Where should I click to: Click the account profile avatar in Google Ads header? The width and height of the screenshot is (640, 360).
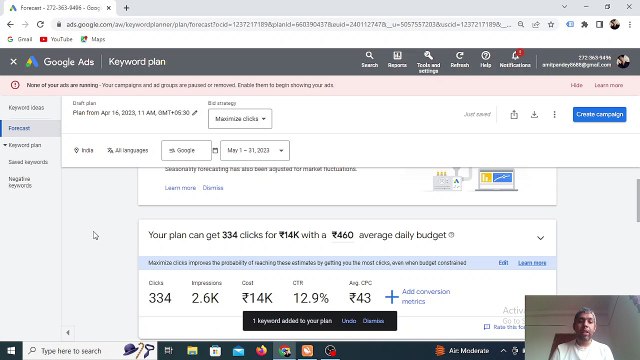[623, 62]
